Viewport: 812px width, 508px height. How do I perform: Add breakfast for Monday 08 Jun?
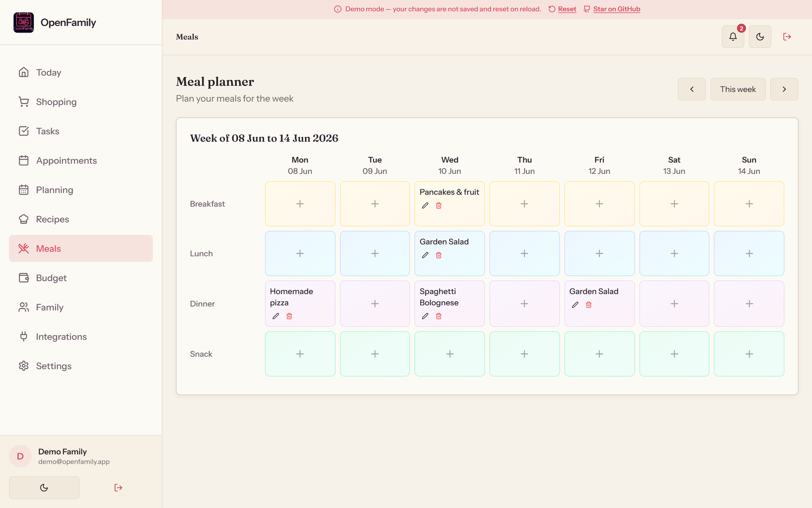click(x=300, y=204)
